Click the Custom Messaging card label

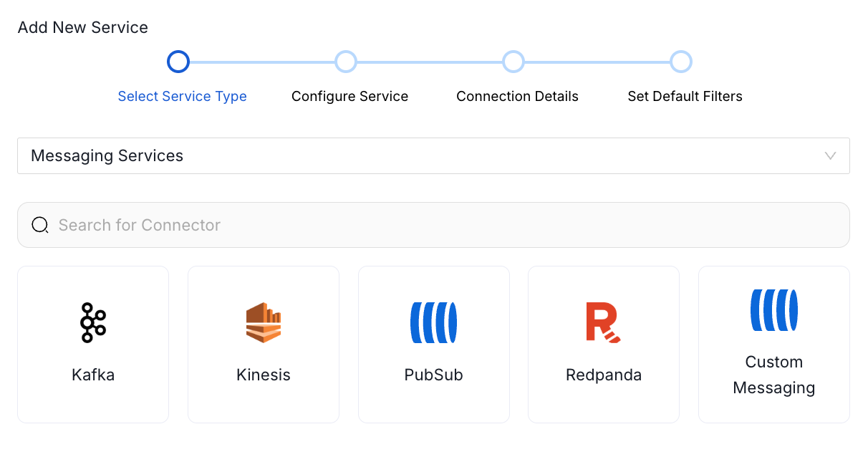[774, 375]
